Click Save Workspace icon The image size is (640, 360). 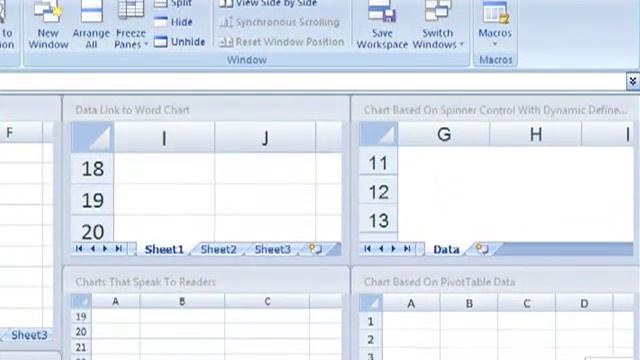click(382, 25)
